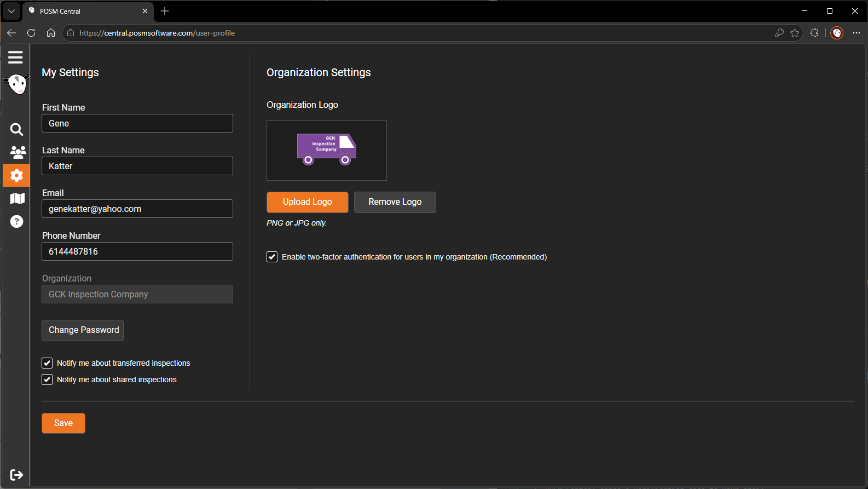This screenshot has width=868, height=489.
Task: Toggle Notify me about transferred inspections
Action: coord(47,363)
